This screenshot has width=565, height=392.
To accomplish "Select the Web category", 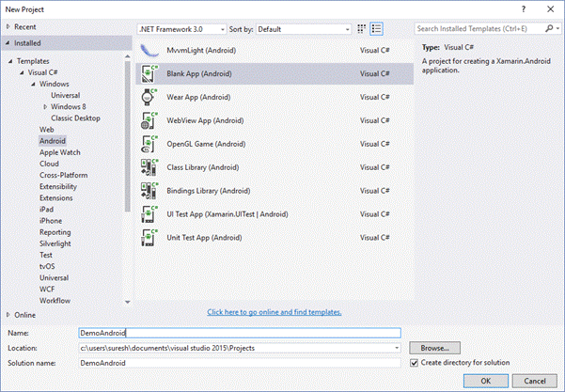I will [x=47, y=130].
